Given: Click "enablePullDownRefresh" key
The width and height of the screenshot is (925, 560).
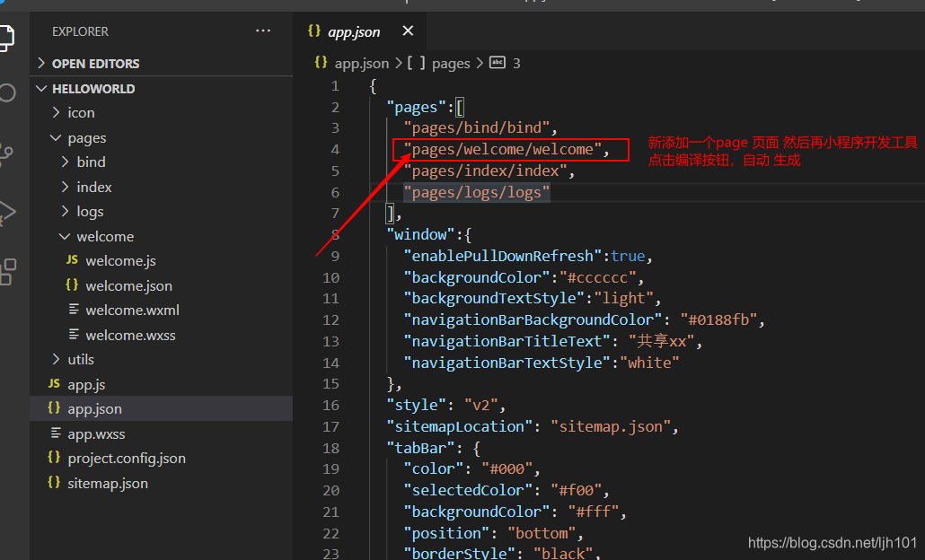Looking at the screenshot, I should pos(503,256).
